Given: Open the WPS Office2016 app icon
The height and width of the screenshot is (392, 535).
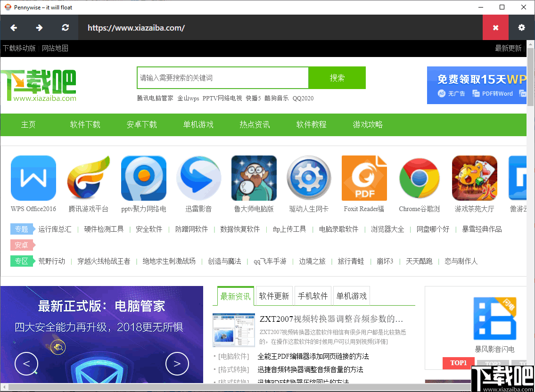Looking at the screenshot, I should [x=33, y=178].
